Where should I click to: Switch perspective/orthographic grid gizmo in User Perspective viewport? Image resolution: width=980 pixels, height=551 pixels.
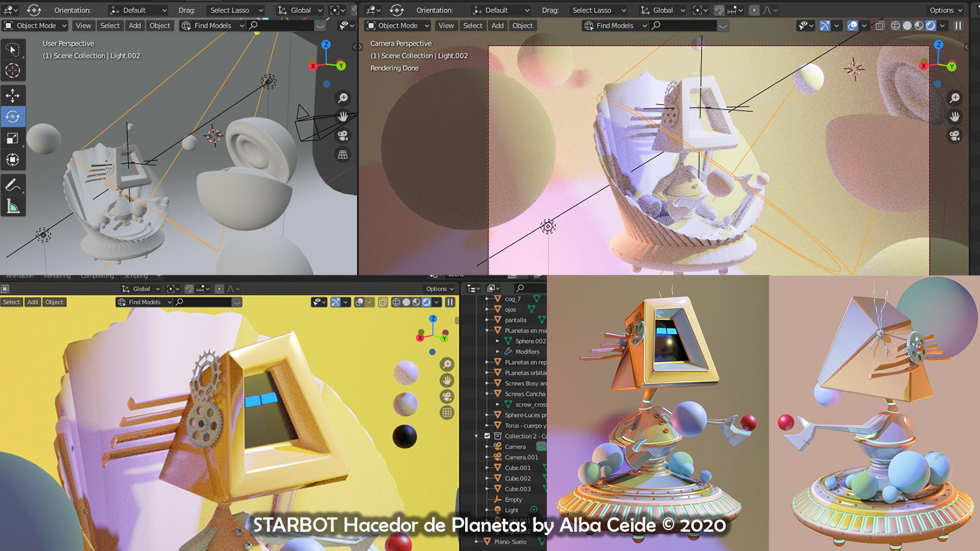pyautogui.click(x=343, y=155)
